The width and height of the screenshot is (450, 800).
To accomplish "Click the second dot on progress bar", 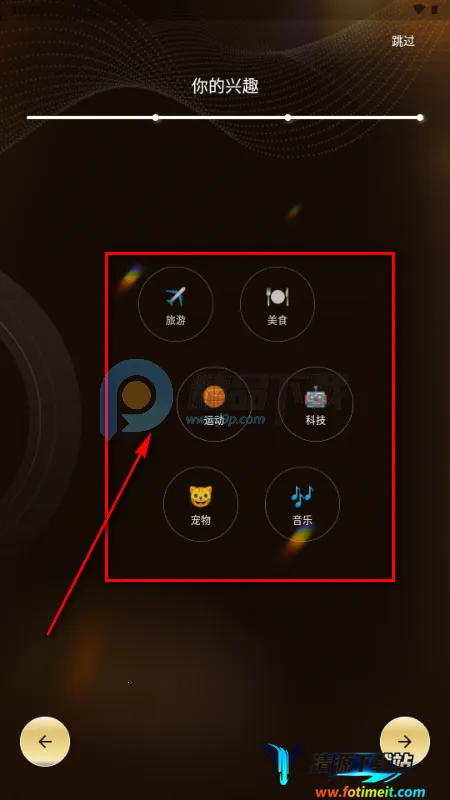I will click(156, 117).
